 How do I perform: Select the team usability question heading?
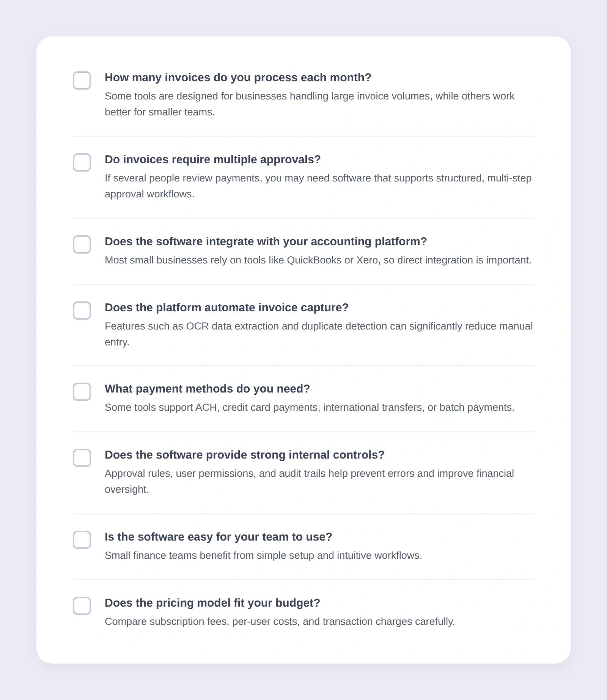[219, 536]
